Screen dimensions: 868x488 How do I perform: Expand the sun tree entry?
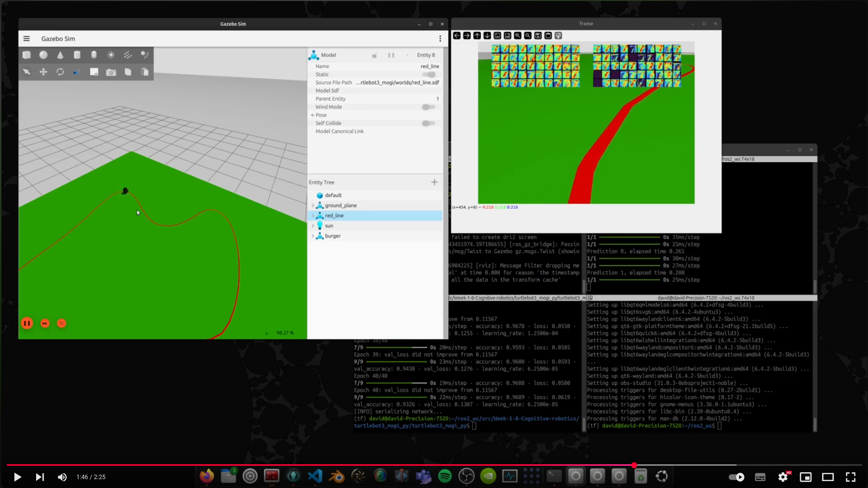pos(312,226)
